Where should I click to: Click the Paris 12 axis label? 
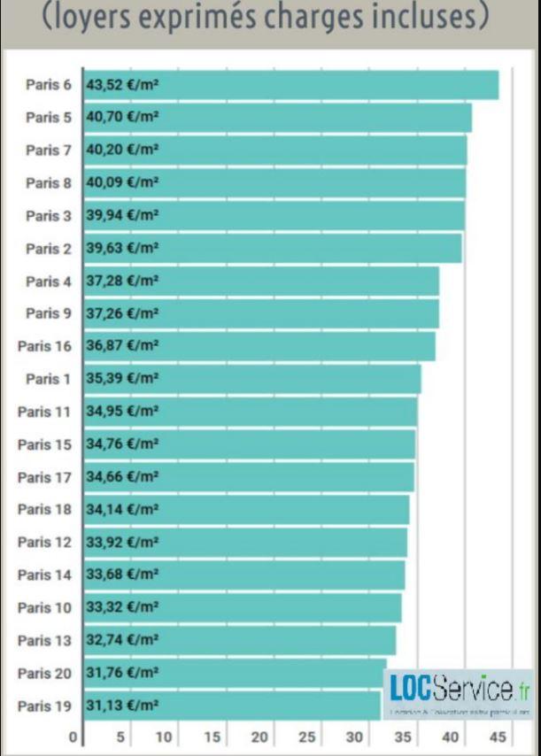44,543
